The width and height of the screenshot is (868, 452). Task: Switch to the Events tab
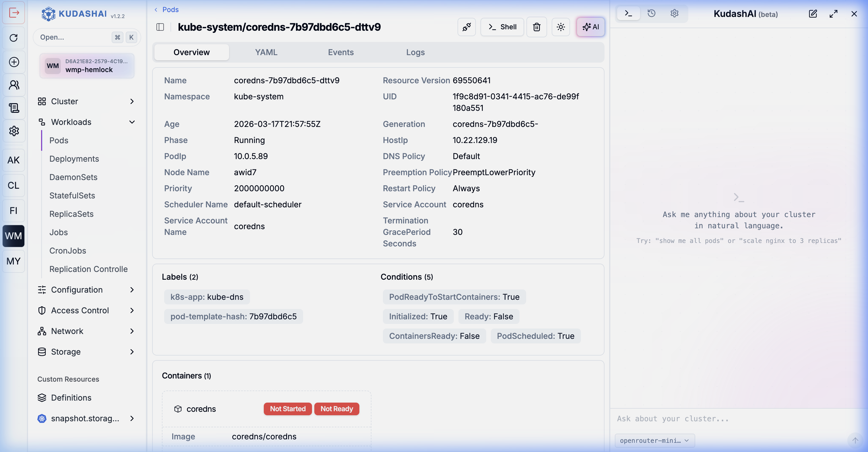341,52
